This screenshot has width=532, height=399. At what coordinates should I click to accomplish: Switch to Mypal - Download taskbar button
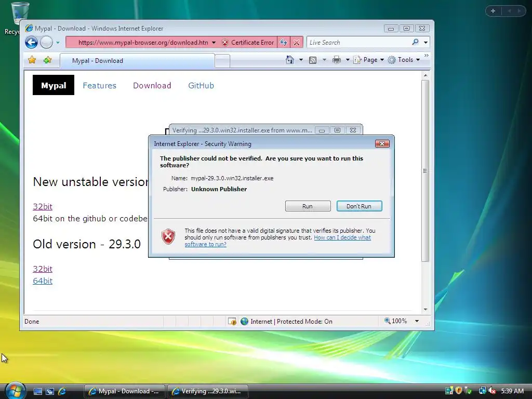click(x=124, y=391)
